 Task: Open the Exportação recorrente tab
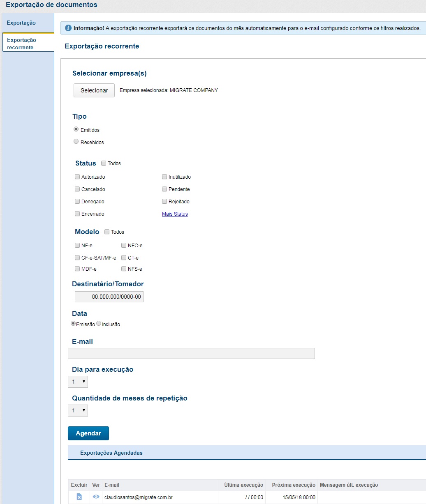point(28,44)
